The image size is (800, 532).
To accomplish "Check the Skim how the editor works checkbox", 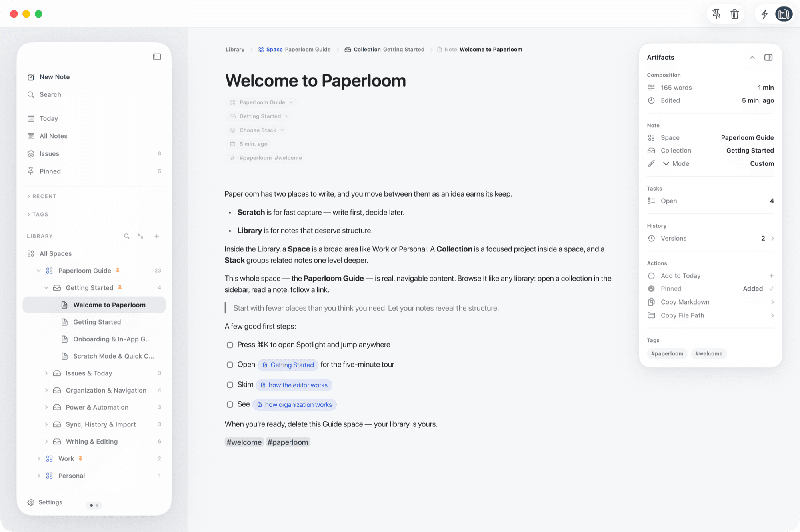I will [x=230, y=385].
